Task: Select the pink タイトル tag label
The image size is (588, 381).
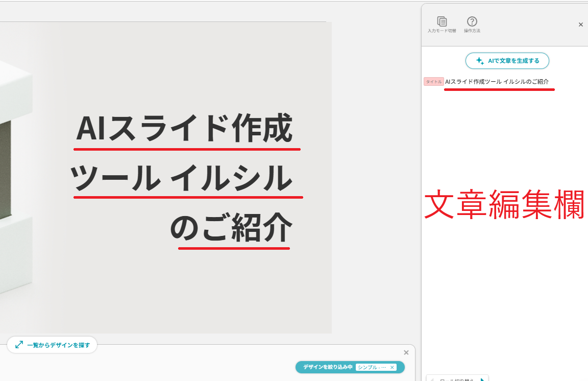Action: tap(433, 81)
